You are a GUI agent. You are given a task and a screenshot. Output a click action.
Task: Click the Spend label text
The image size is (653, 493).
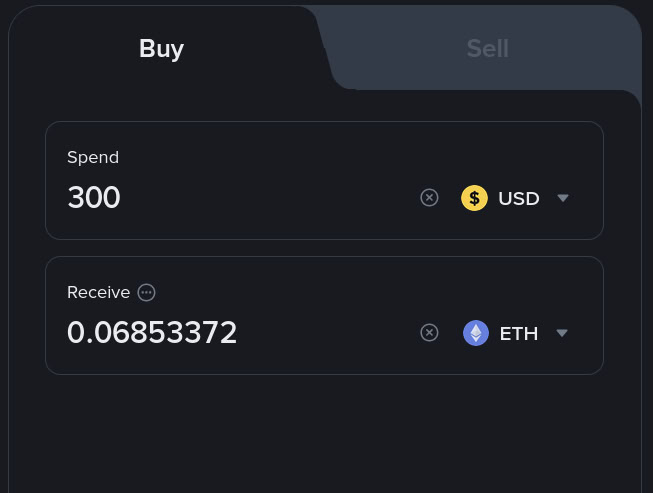(93, 157)
